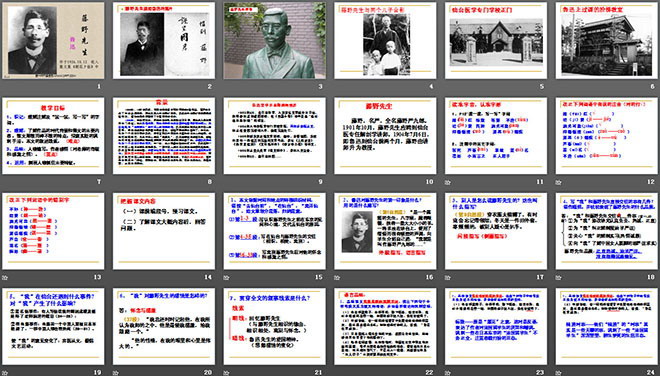Select slide 10 titled 藤野先生 biography
The image size is (660, 376).
click(x=385, y=136)
